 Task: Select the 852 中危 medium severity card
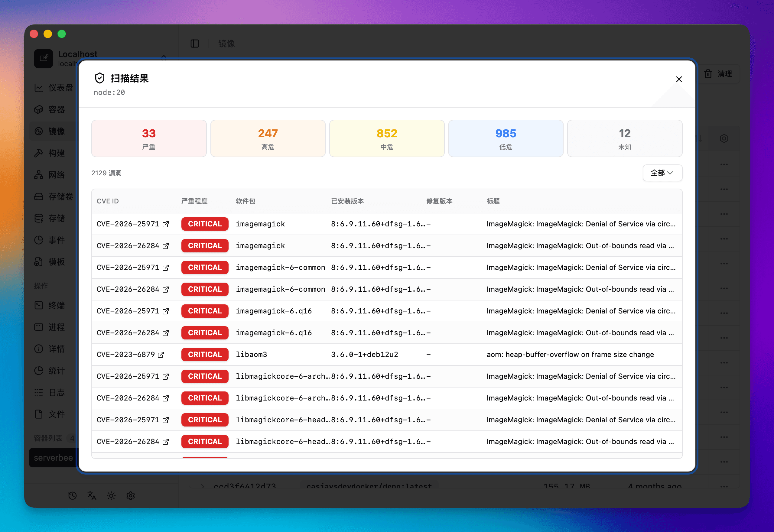(x=387, y=138)
